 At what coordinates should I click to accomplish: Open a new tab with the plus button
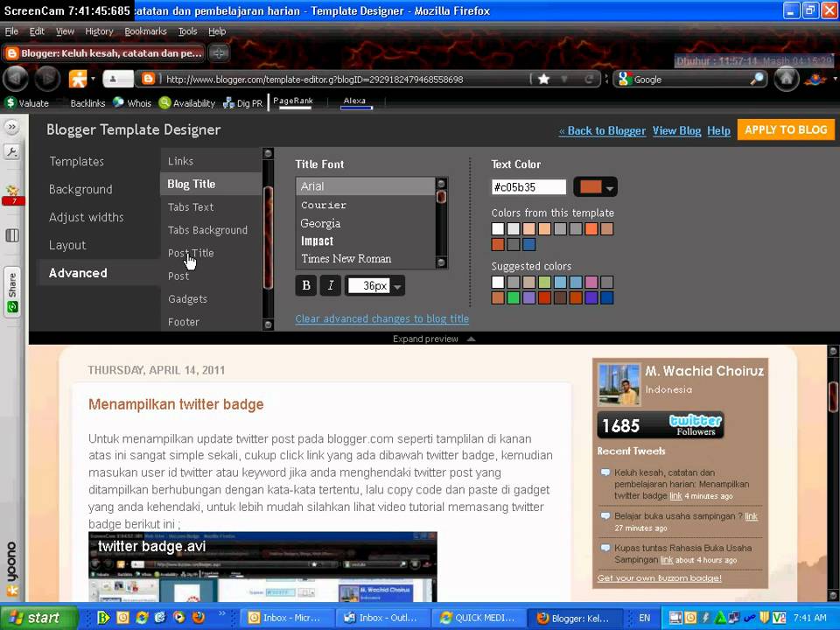219,53
